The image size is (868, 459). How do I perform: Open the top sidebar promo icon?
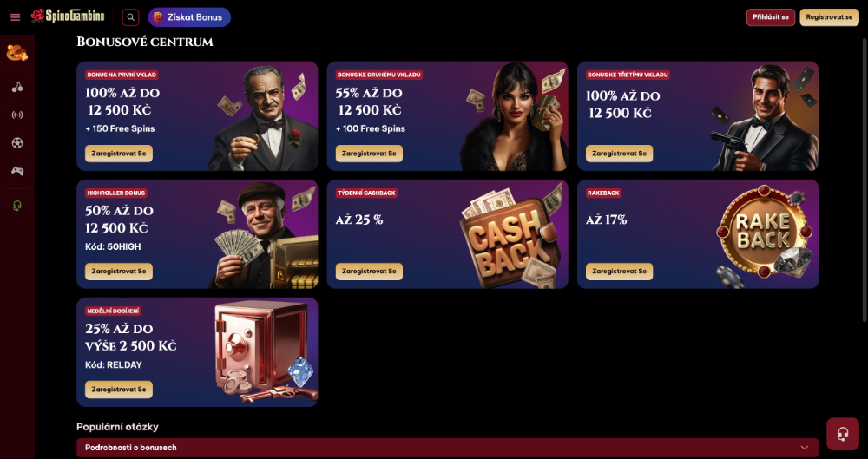tap(17, 53)
